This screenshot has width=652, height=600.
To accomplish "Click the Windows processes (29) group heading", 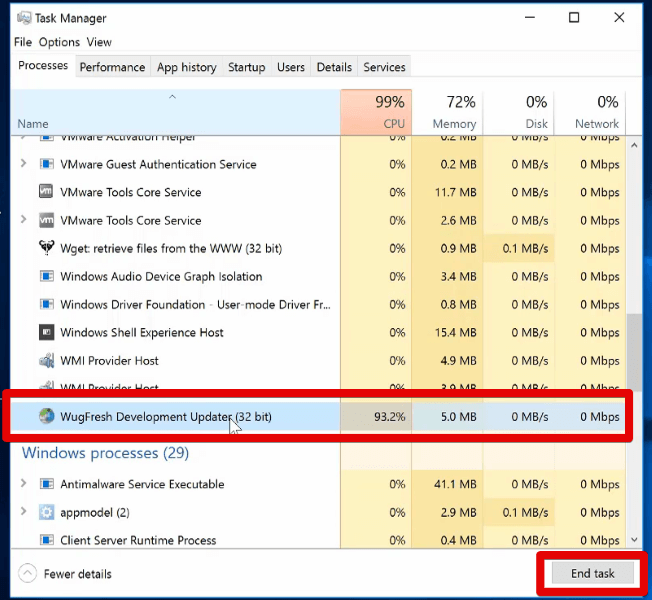I will (x=105, y=453).
